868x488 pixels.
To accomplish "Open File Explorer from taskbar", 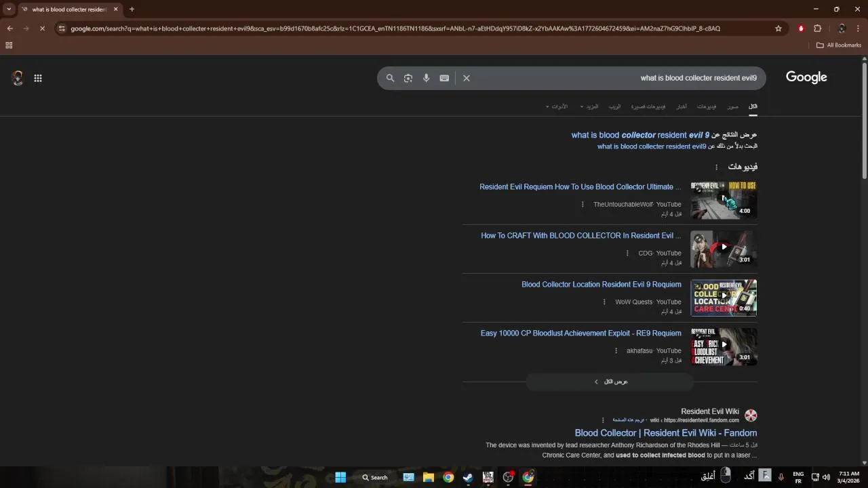I will (429, 477).
